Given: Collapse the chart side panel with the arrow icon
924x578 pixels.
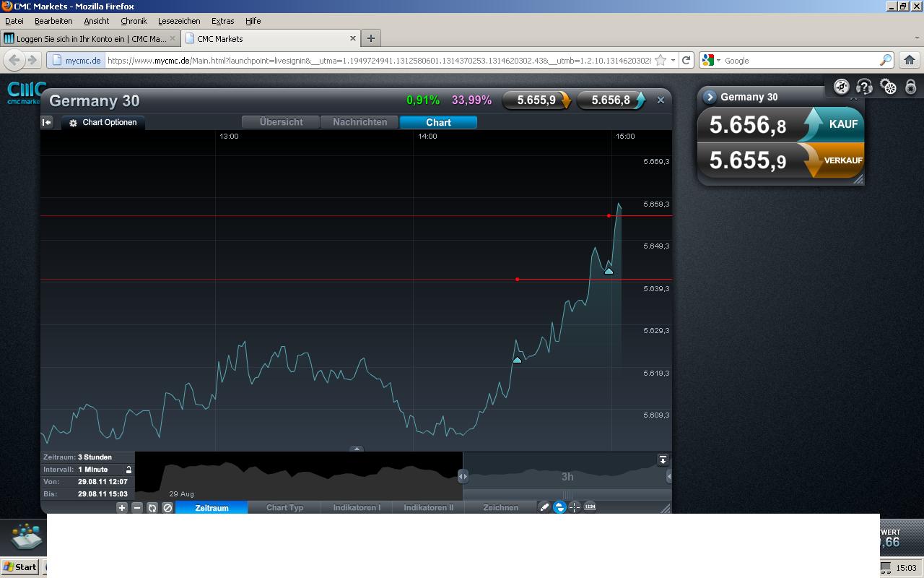Looking at the screenshot, I should [47, 122].
